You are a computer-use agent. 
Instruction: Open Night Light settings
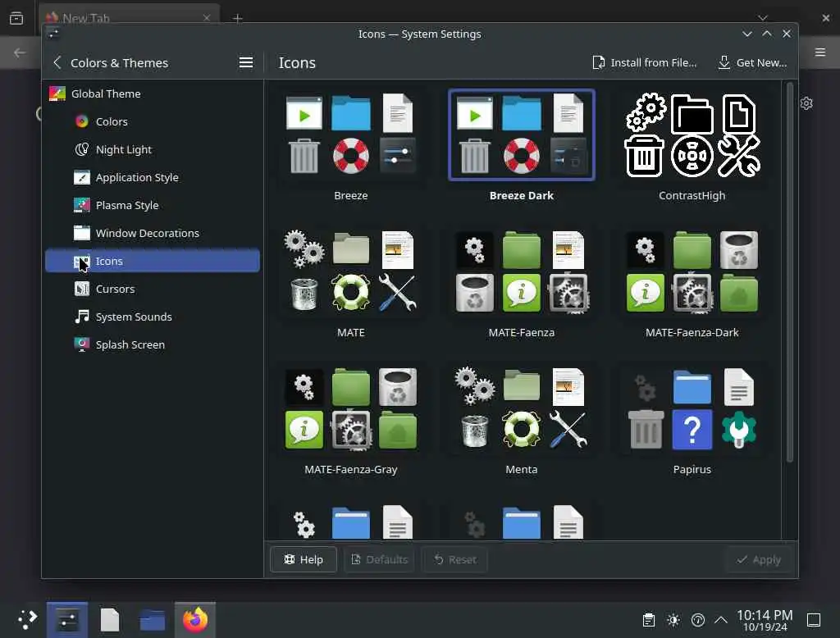coord(152,149)
